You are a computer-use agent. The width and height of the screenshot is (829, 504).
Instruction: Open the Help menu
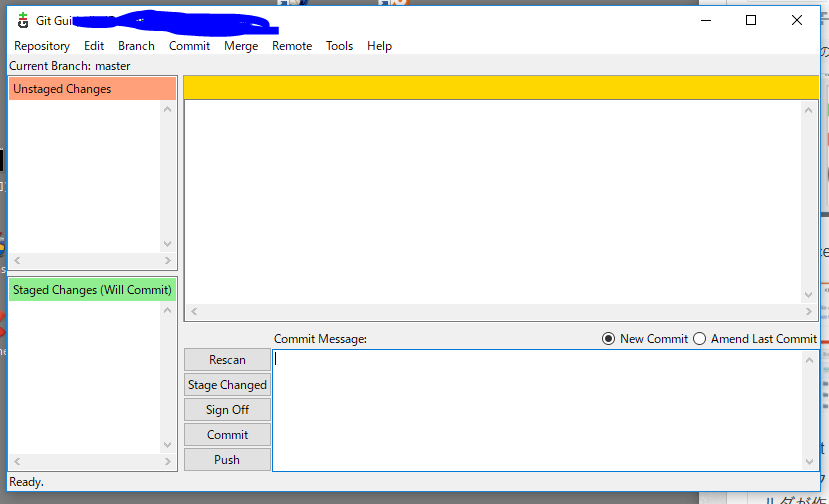[x=379, y=46]
